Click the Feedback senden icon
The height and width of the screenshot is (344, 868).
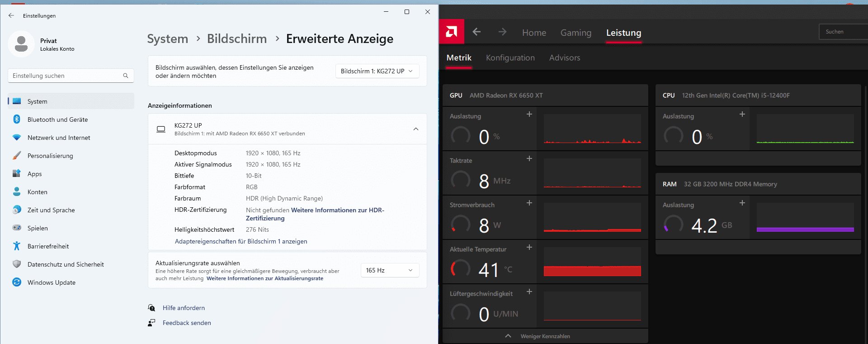[151, 323]
